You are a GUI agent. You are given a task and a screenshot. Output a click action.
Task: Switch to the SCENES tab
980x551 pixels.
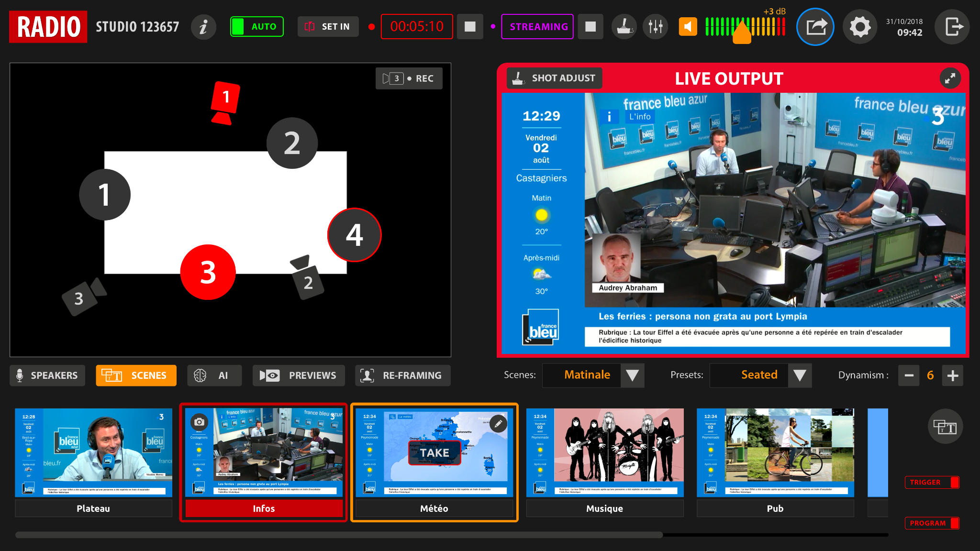click(136, 375)
